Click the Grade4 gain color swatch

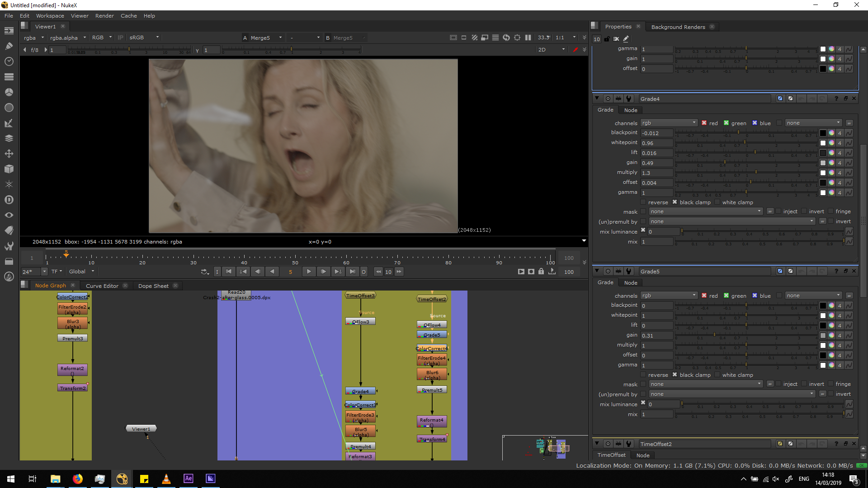pos(823,163)
